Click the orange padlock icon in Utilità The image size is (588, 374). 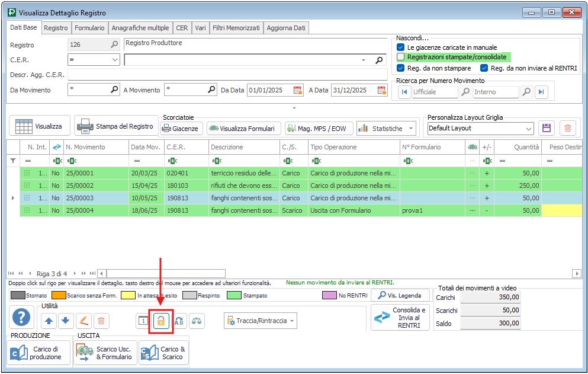point(160,321)
